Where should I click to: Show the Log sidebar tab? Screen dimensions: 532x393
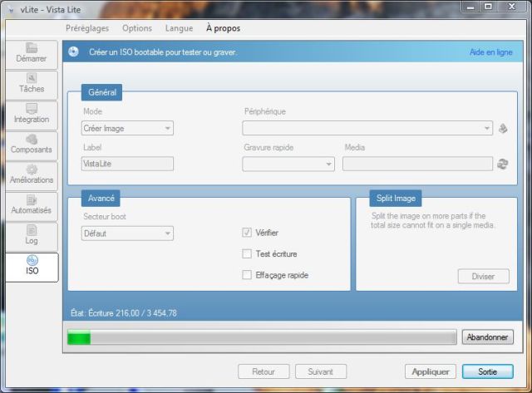[32, 236]
